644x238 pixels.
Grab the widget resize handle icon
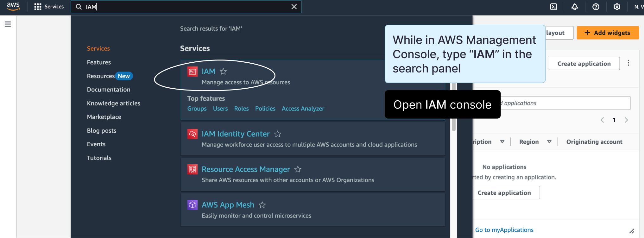tap(632, 231)
